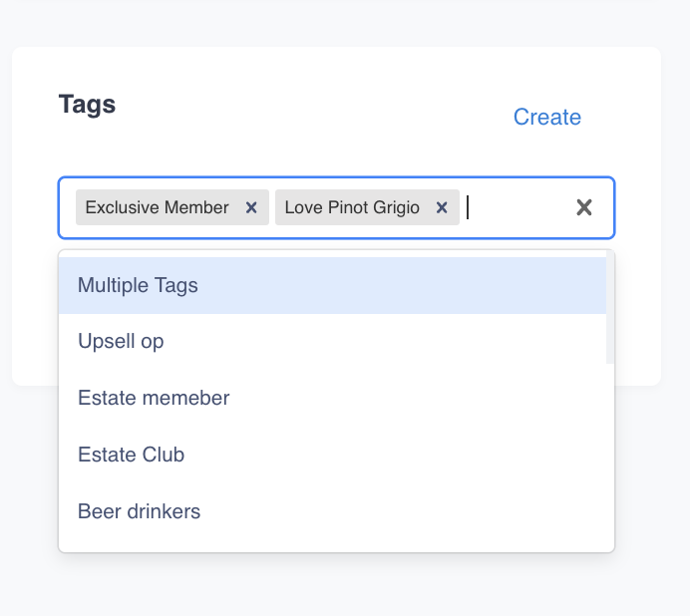Click the Create link

(x=546, y=117)
